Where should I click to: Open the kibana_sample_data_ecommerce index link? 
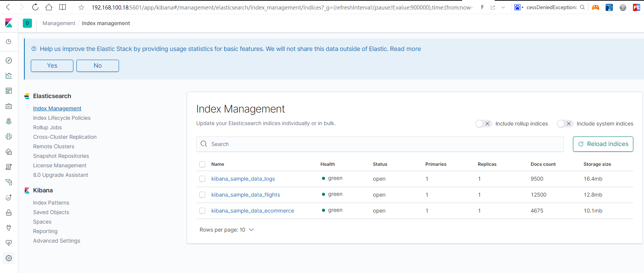coord(252,211)
